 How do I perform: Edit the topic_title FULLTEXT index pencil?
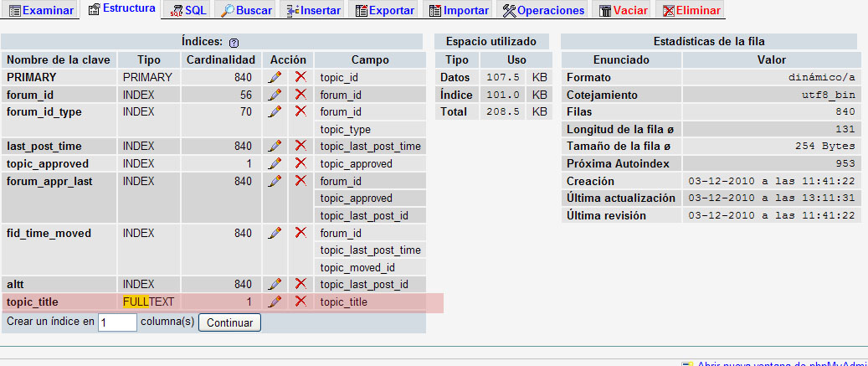coord(274,302)
